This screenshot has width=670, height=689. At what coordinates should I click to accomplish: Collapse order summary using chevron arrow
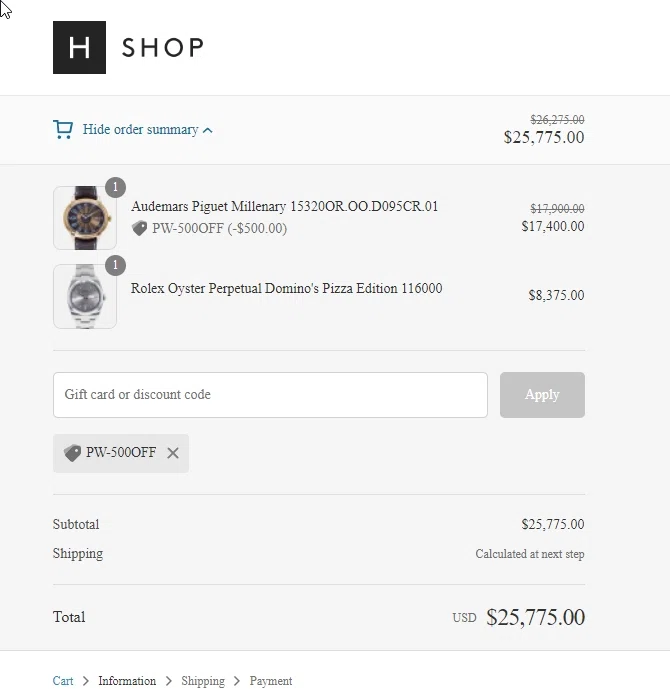(208, 131)
